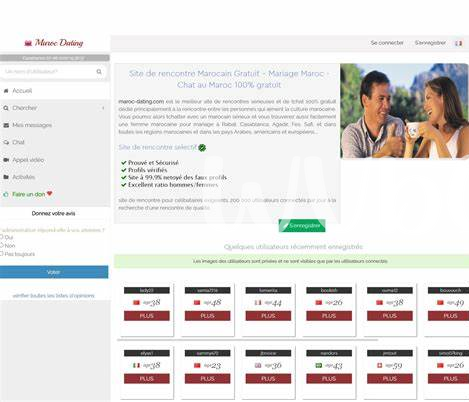
Task: Select the Oui radio option
Action: [x=1, y=237]
